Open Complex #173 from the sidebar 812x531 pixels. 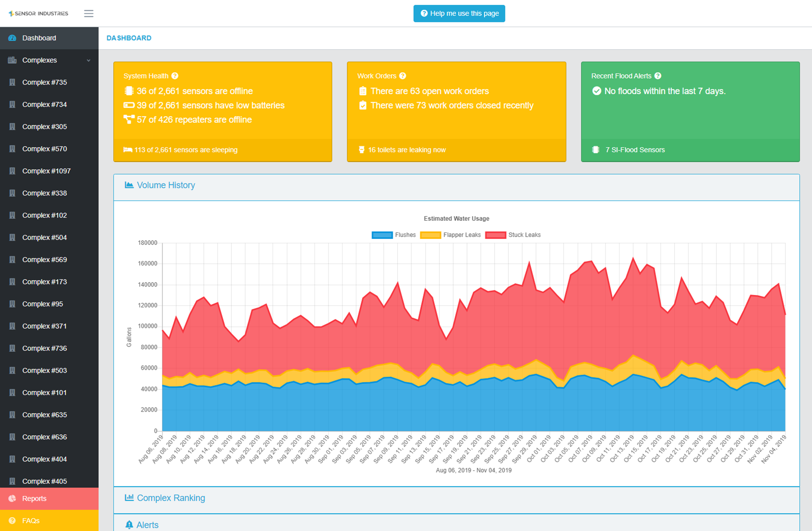coord(49,281)
